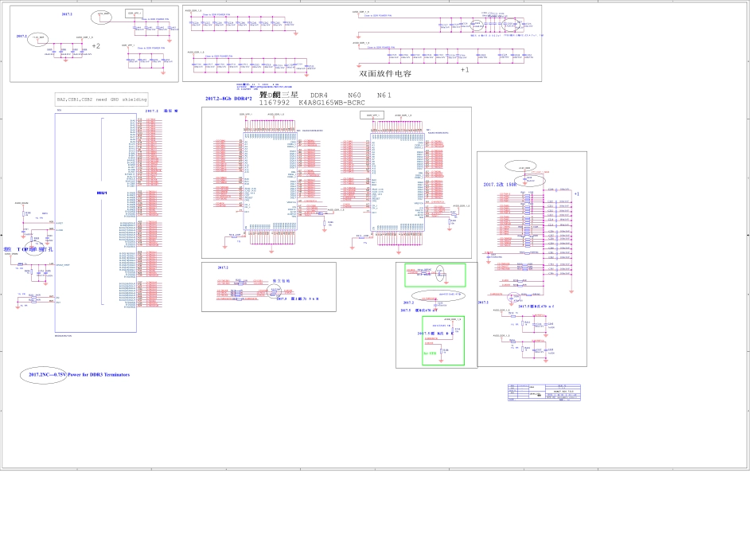
Task: Click the '1167992' number text
Action: [276, 103]
